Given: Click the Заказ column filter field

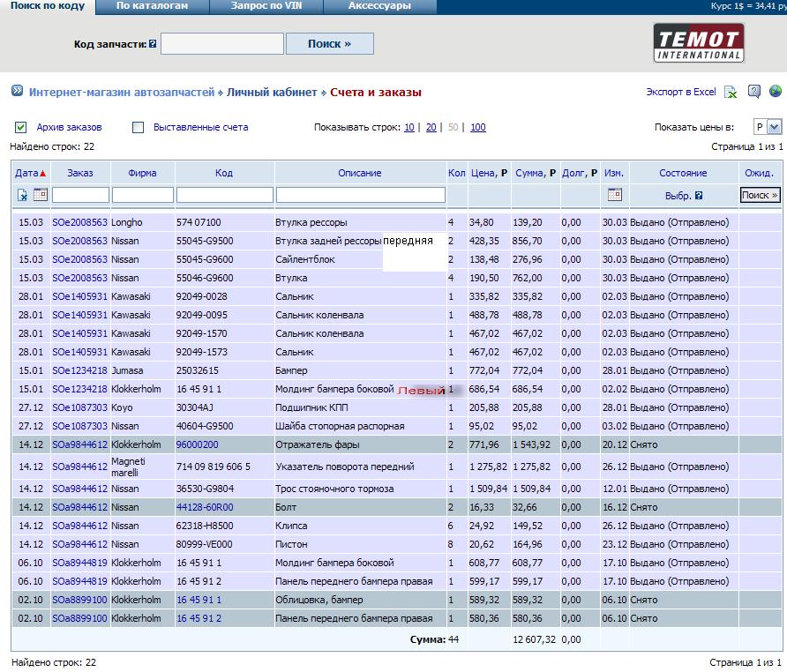Looking at the screenshot, I should click(x=80, y=195).
